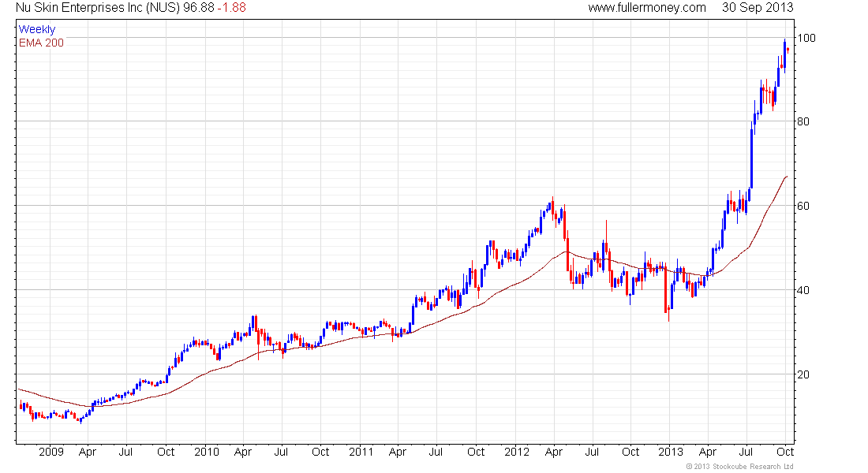Click the x-axis year label 2012
The height and width of the screenshot is (473, 868).
[517, 452]
